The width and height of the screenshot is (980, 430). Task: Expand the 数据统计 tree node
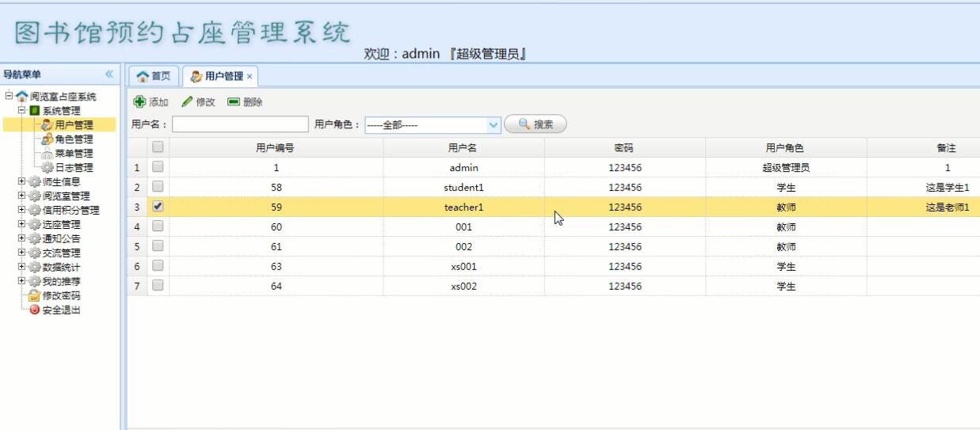[x=21, y=267]
